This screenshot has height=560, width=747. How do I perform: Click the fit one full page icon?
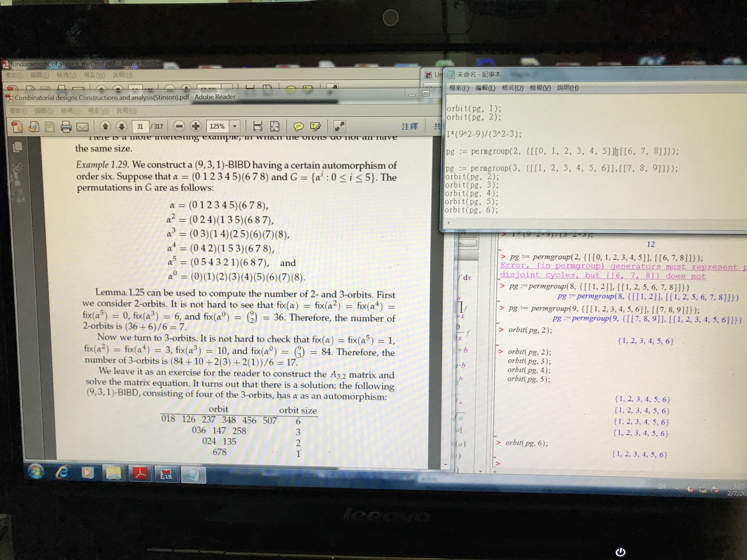coord(275,126)
